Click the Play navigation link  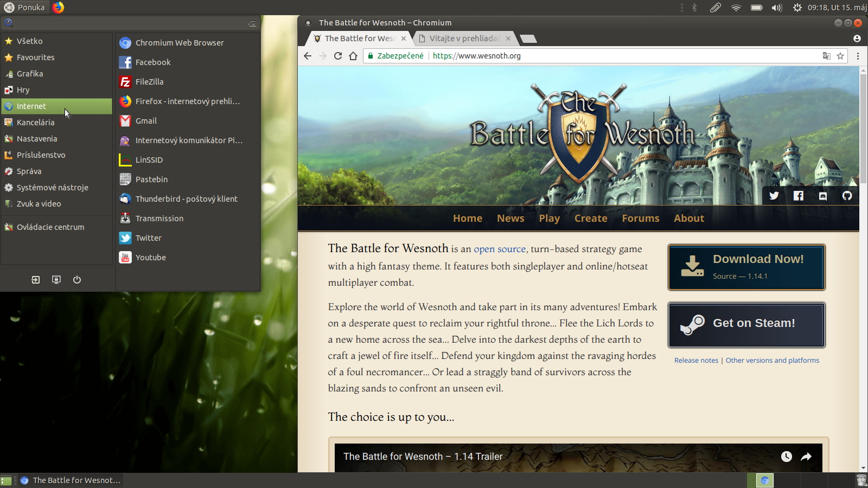pos(549,219)
